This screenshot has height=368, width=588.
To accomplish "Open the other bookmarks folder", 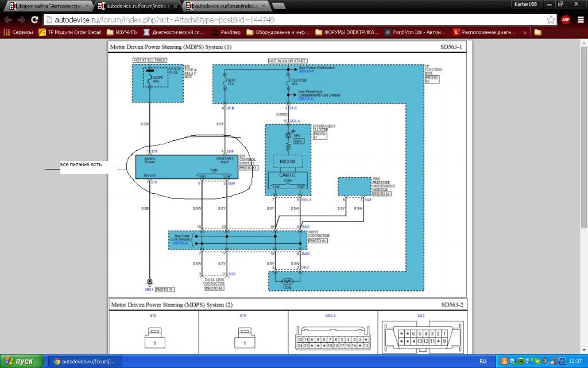I will tap(537, 32).
